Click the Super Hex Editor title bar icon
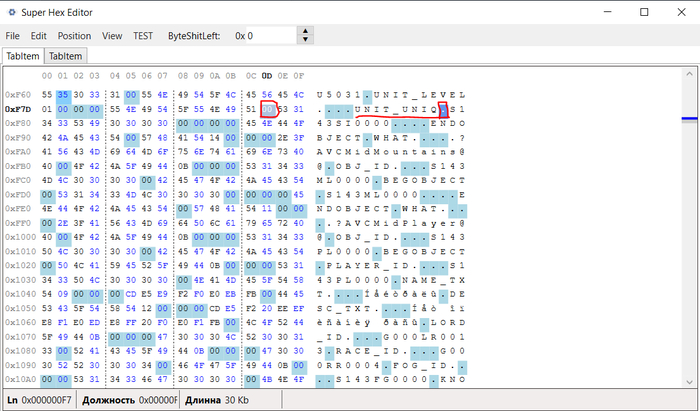The width and height of the screenshot is (700, 411). point(13,12)
